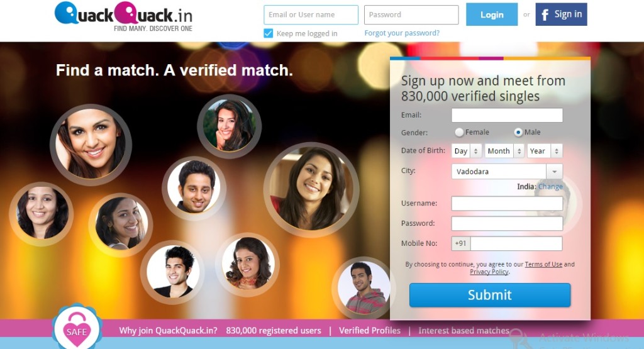Select the Male gender radio button
The image size is (644, 349).
click(518, 132)
